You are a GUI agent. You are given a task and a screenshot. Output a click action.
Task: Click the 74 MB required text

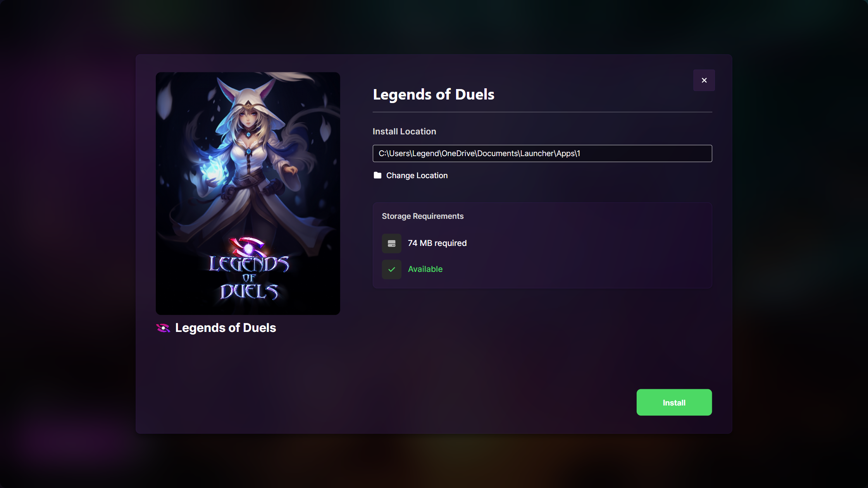coord(437,243)
